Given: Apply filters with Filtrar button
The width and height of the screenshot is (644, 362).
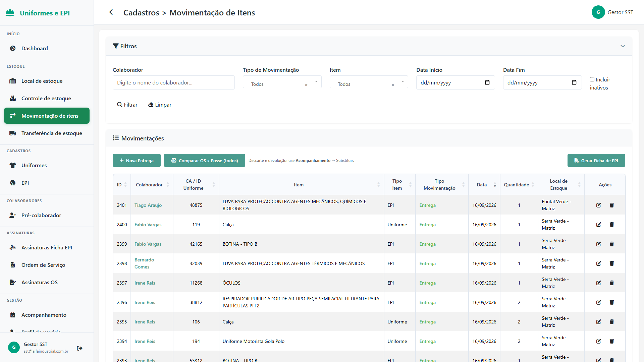Looking at the screenshot, I should point(127,105).
